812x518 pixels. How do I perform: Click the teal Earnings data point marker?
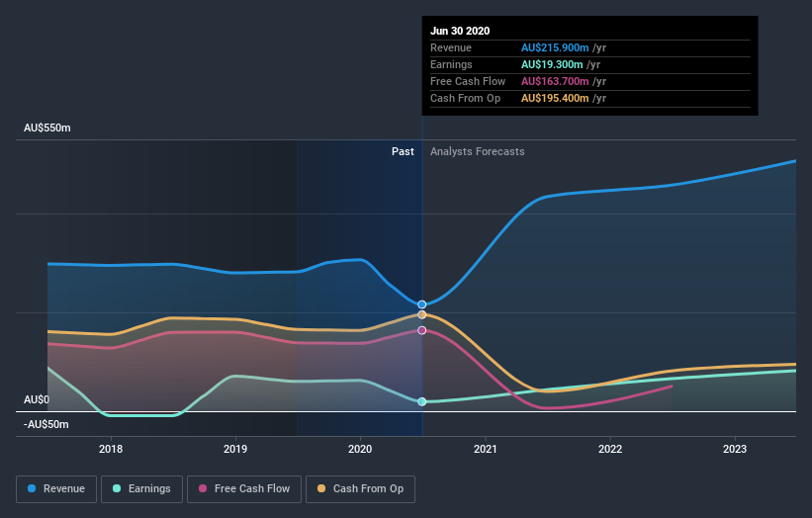tap(422, 401)
